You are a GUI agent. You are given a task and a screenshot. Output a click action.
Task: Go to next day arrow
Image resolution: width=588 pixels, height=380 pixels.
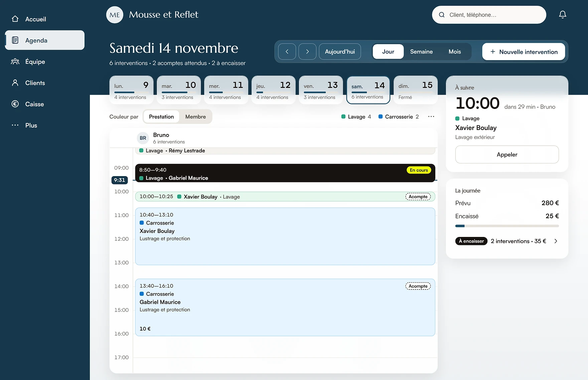pos(307,51)
